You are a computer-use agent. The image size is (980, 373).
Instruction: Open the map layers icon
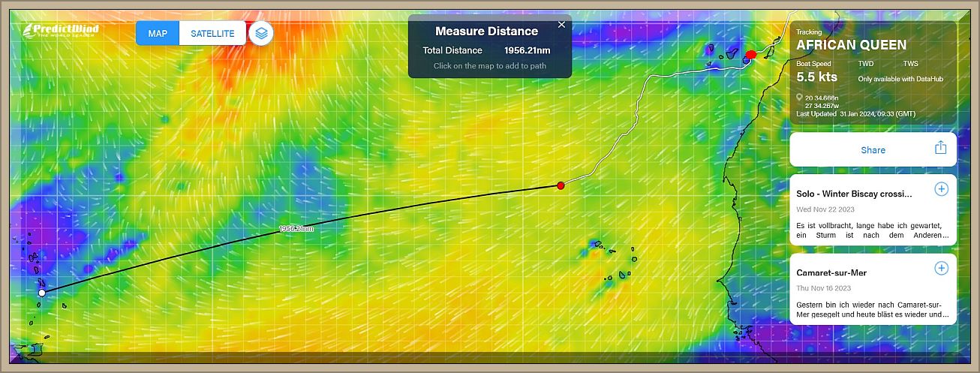260,33
